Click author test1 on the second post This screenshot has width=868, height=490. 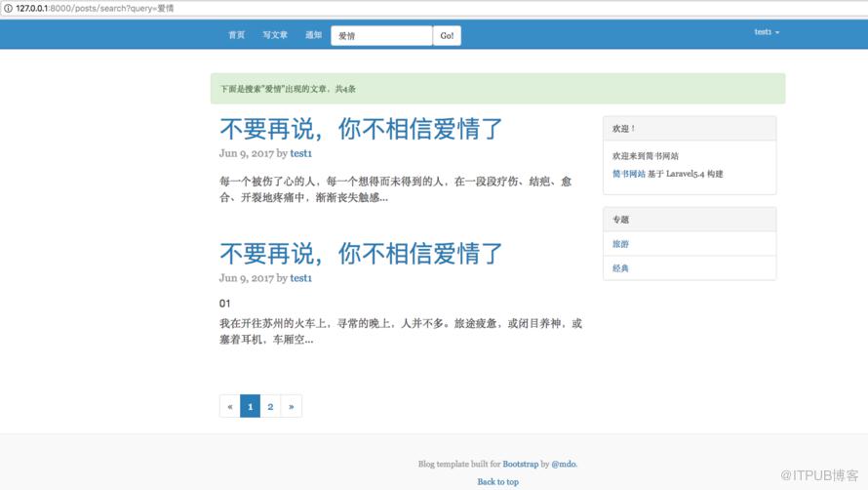300,278
